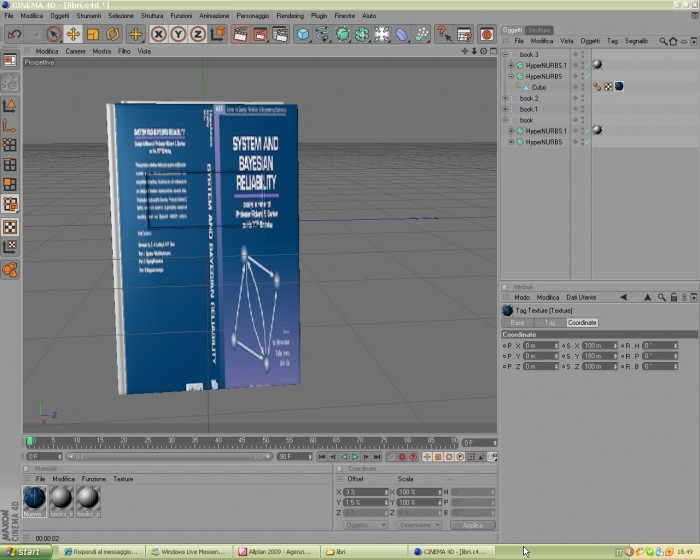Open the green NURBS generator icon
Screen dimensions: 700x560
coord(342,34)
